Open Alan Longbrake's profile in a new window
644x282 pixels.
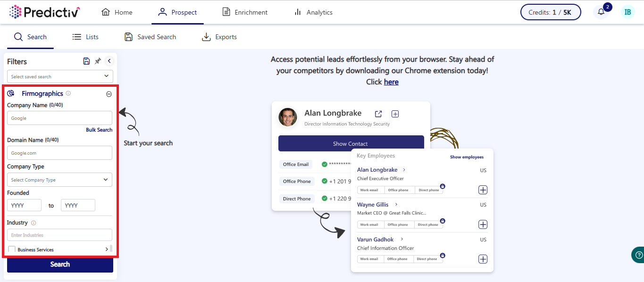(378, 114)
